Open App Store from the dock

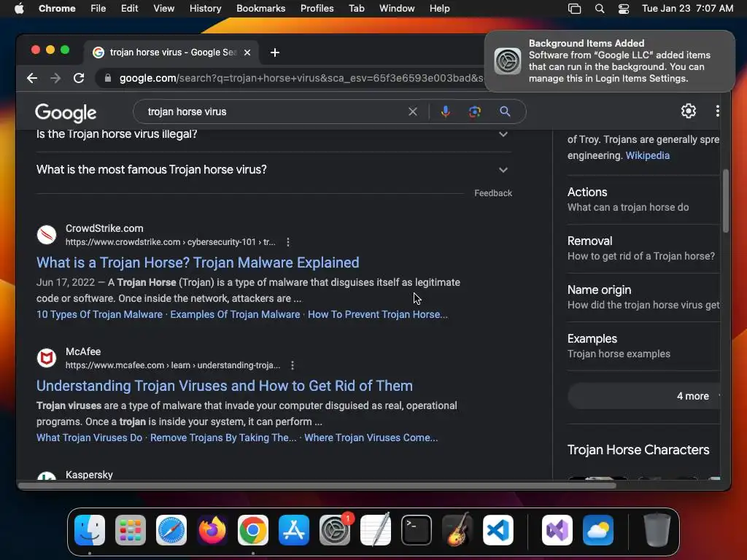tap(294, 530)
